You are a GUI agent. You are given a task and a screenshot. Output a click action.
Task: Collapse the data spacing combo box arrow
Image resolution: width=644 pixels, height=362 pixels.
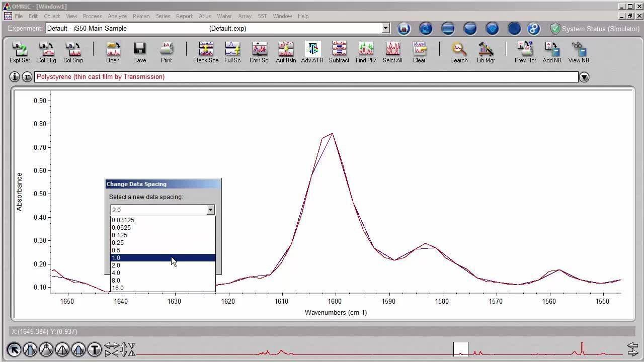(210, 210)
